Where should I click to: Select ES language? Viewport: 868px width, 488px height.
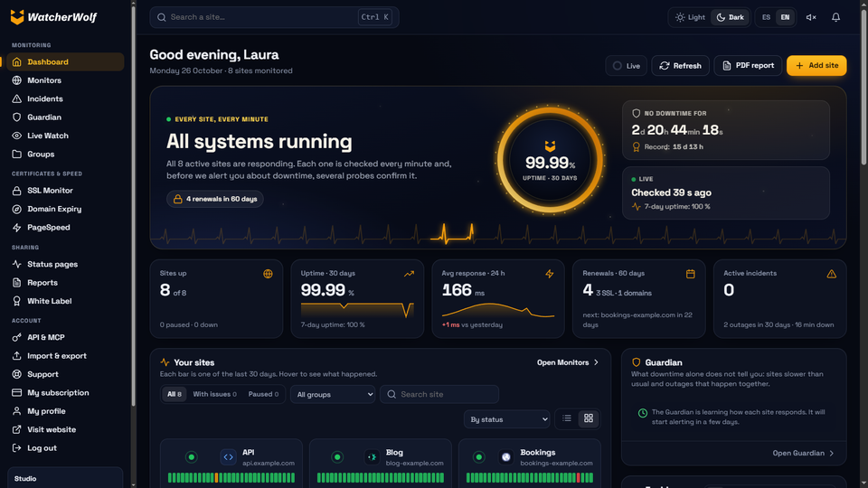coord(766,17)
